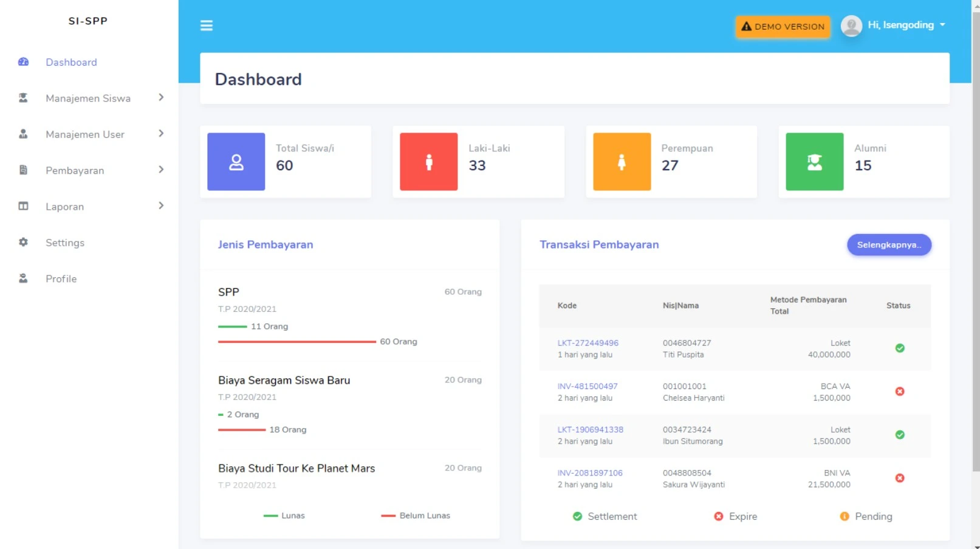Open transaction link LKT-1906941338
Image resolution: width=980 pixels, height=549 pixels.
[x=590, y=429]
